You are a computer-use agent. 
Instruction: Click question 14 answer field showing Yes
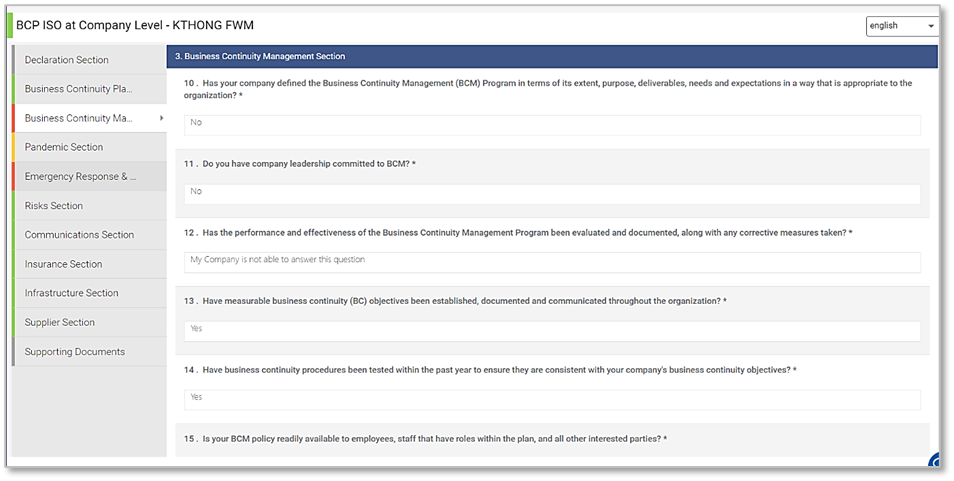[x=552, y=400]
